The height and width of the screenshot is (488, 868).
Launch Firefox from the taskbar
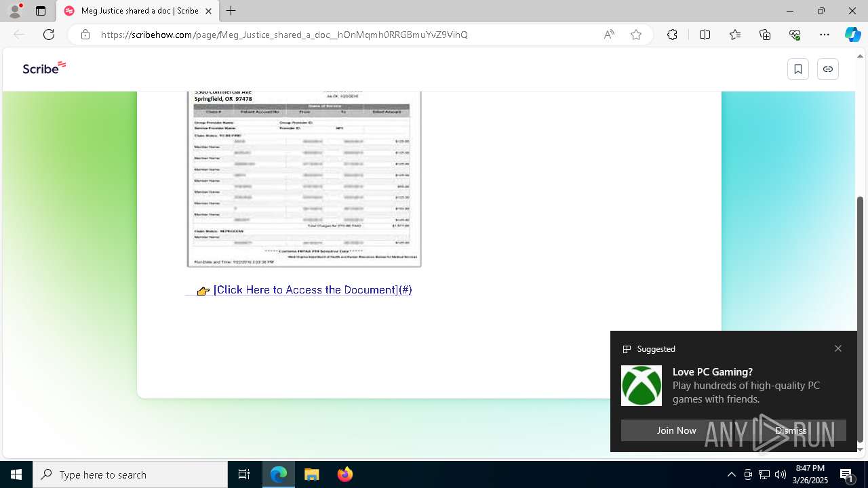point(345,474)
